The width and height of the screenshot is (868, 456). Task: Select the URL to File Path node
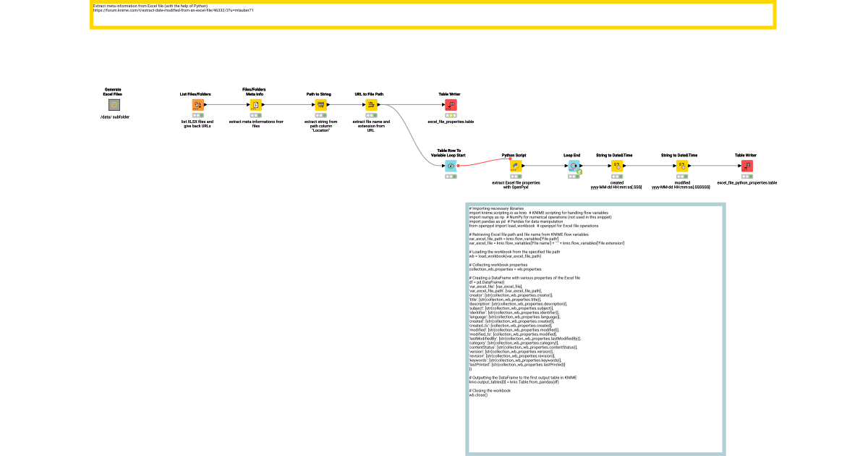tap(370, 104)
